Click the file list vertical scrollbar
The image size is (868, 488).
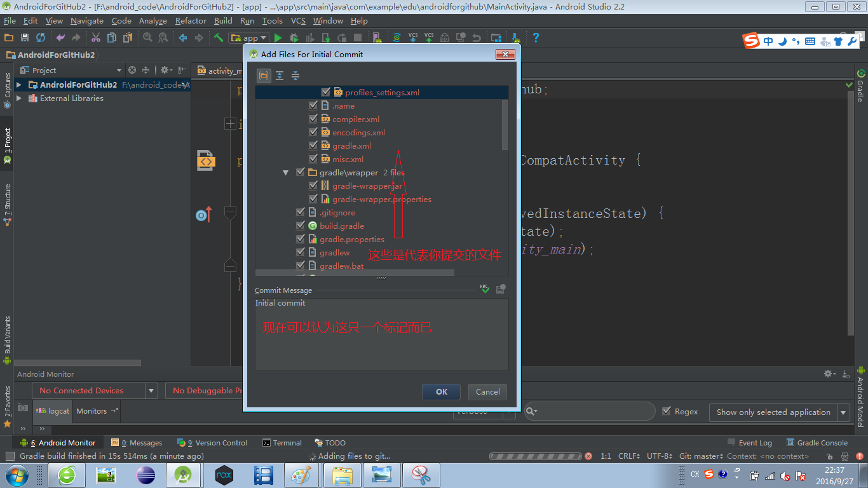(x=505, y=125)
